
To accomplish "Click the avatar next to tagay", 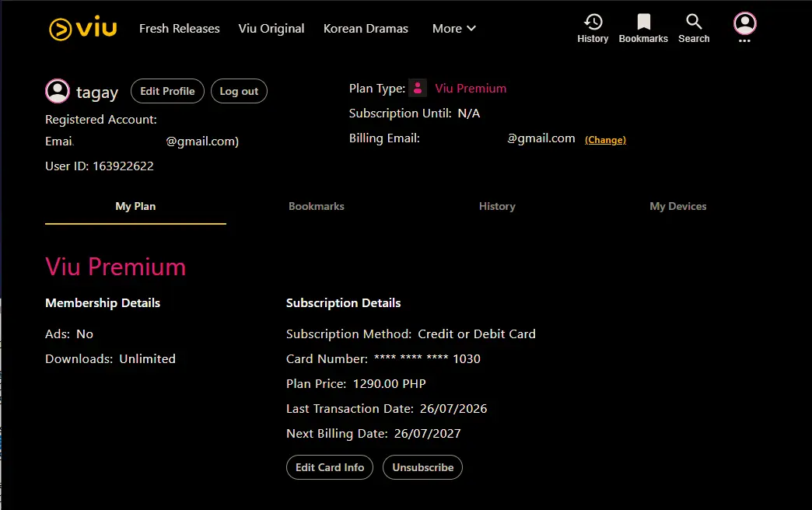I will coord(58,91).
